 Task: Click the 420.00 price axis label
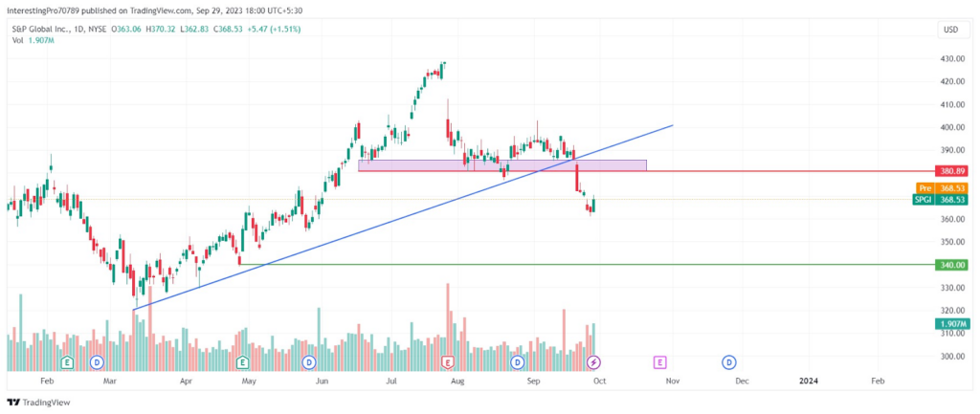[950, 82]
